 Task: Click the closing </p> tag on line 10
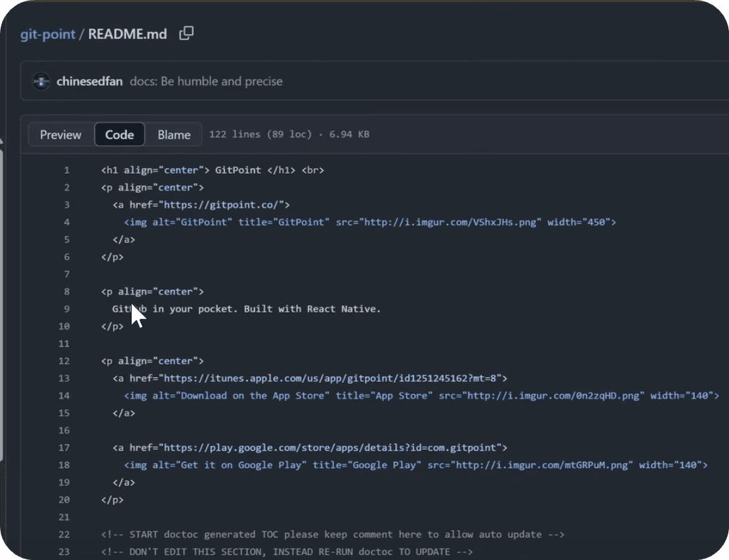coord(112,326)
